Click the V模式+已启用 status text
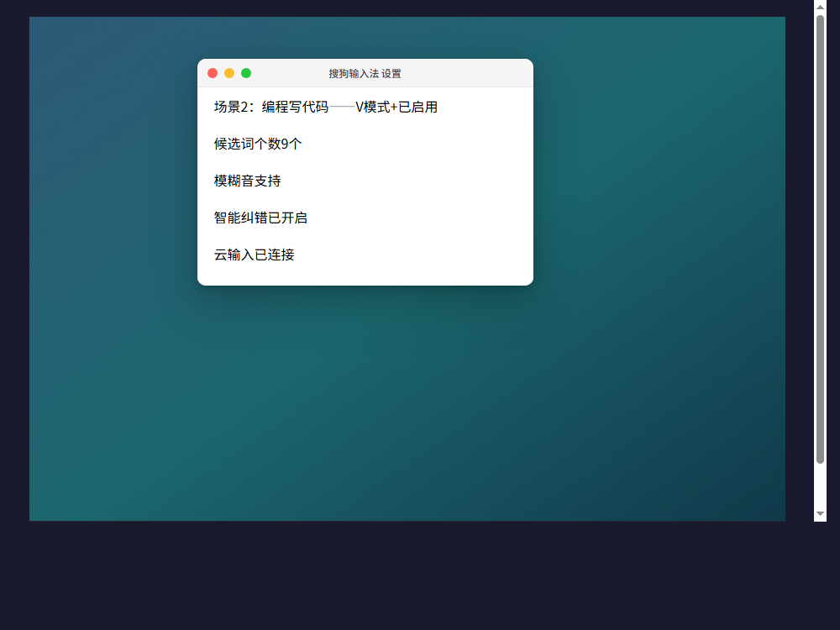 click(396, 108)
